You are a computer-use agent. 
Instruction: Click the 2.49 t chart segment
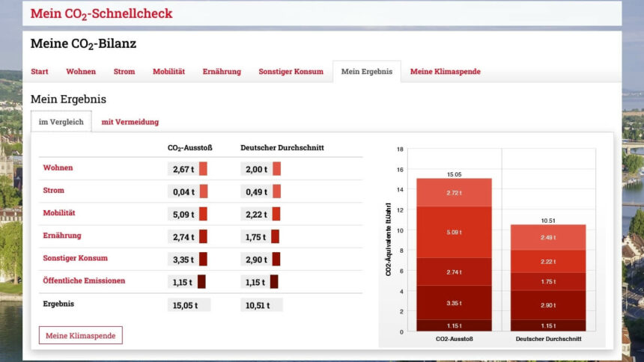tap(548, 237)
